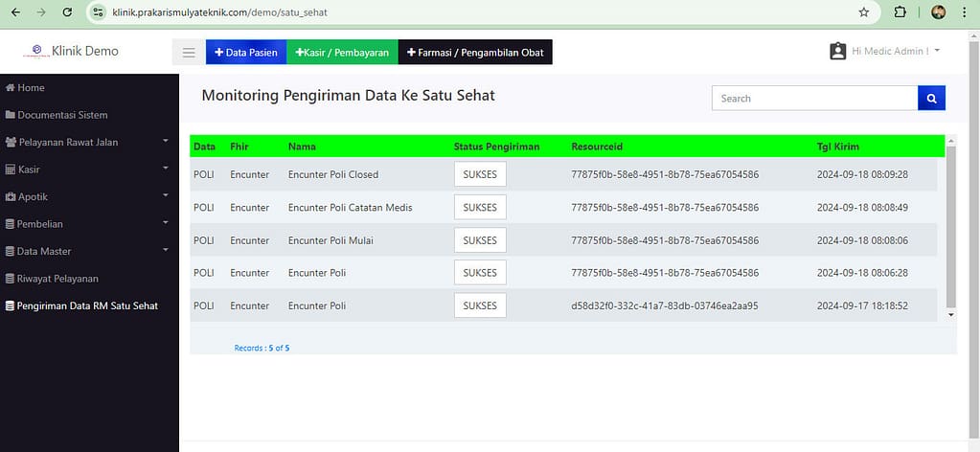This screenshot has width=980, height=452.
Task: Click the Kasir / Pembayaran button
Action: coord(342,53)
